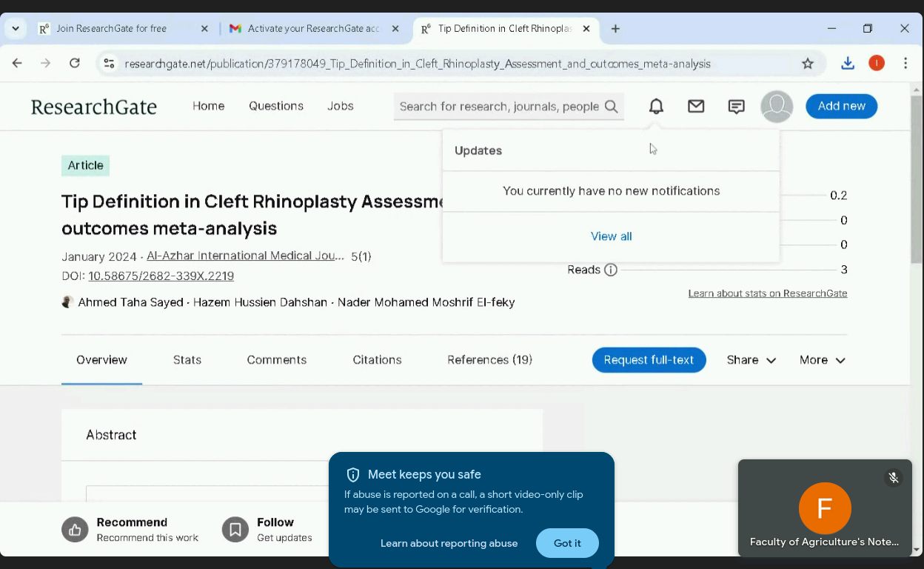Go back to the previous page
The width and height of the screenshot is (924, 569).
tap(17, 64)
